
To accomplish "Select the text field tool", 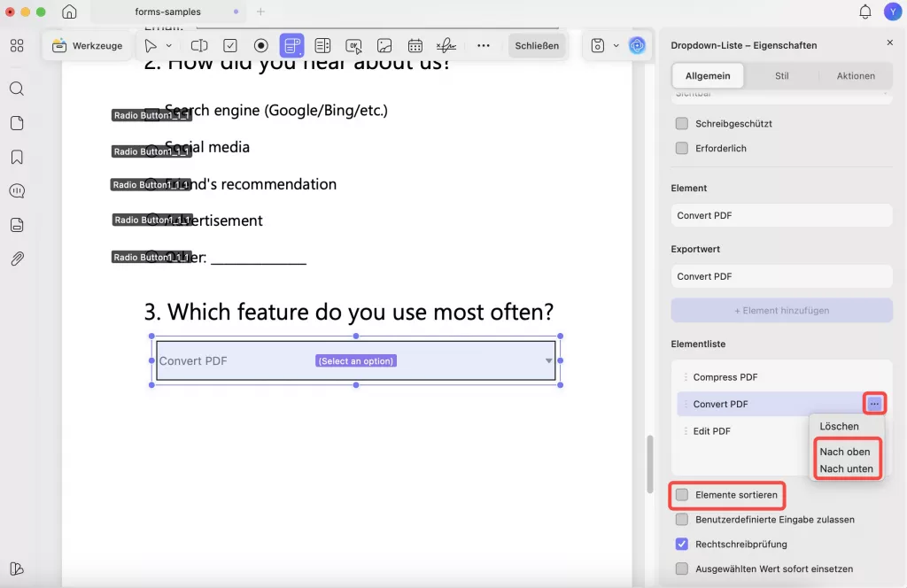I will pos(199,46).
